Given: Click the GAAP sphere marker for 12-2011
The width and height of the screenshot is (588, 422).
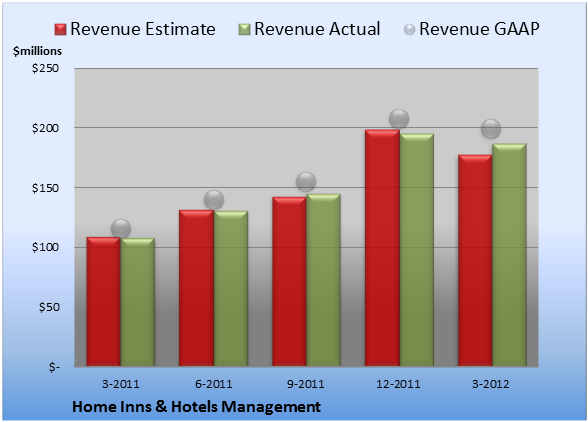Looking at the screenshot, I should click(399, 119).
